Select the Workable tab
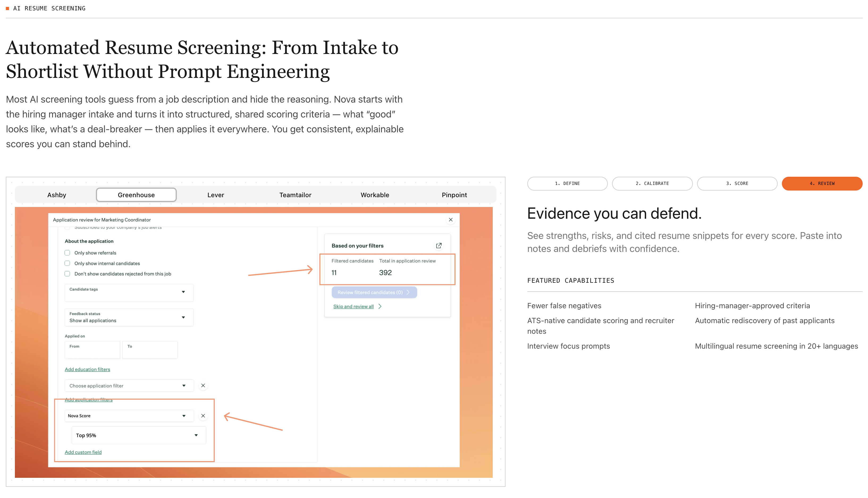The image size is (868, 498). click(375, 195)
